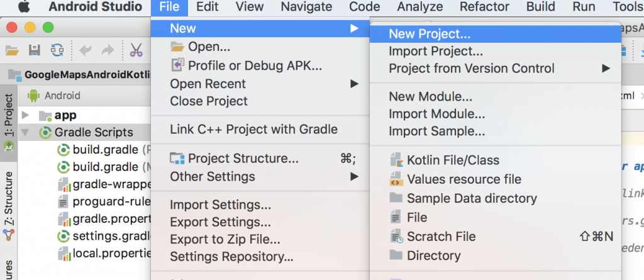Open the Build menu
The width and height of the screenshot is (644, 280).
(540, 7)
